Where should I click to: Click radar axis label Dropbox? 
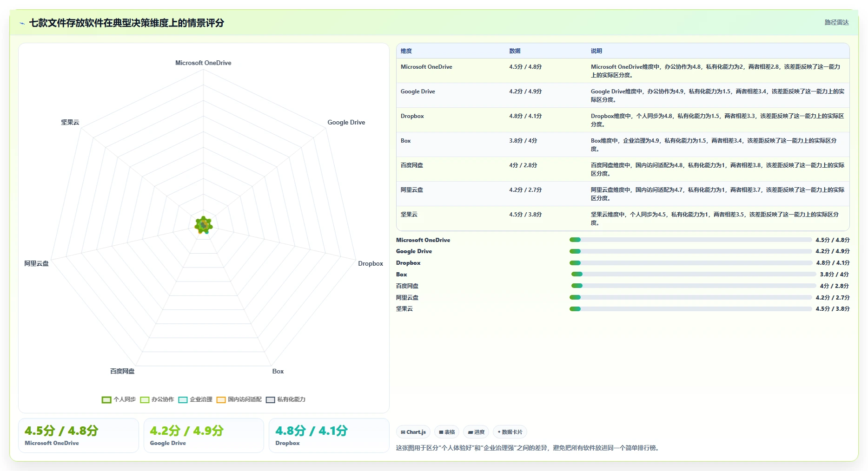pyautogui.click(x=371, y=263)
